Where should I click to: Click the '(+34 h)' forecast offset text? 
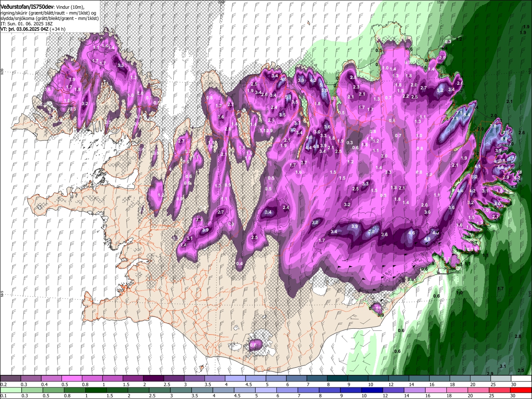pyautogui.click(x=57, y=30)
